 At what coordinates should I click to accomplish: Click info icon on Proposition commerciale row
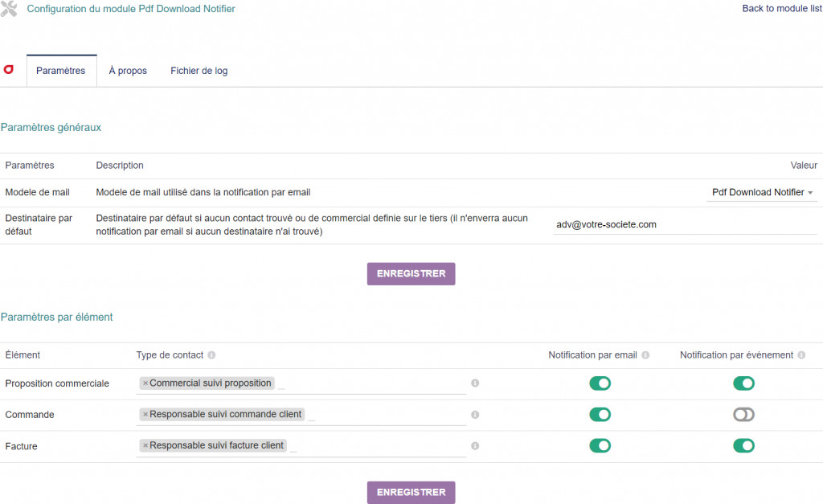pyautogui.click(x=475, y=383)
